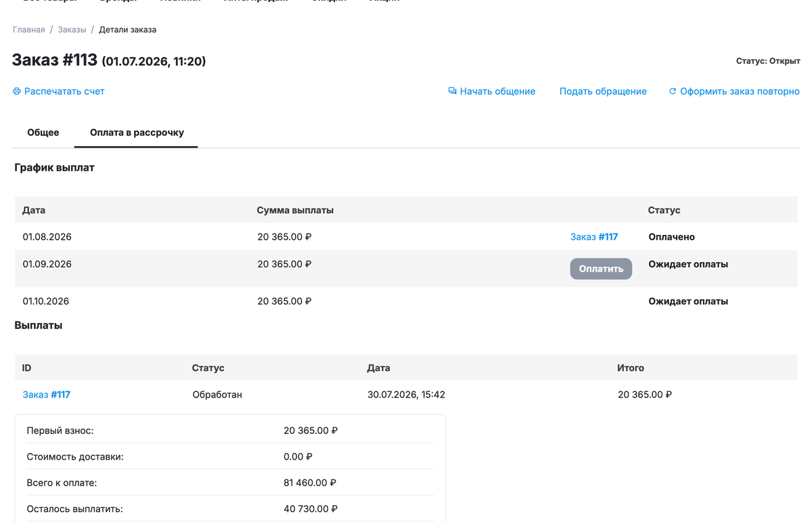
Task: Click the 30.07.2026, 15:42 date cell
Action: (406, 395)
